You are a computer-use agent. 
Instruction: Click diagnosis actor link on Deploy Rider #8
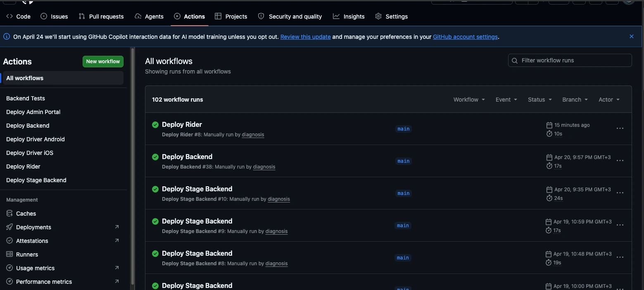pyautogui.click(x=253, y=135)
